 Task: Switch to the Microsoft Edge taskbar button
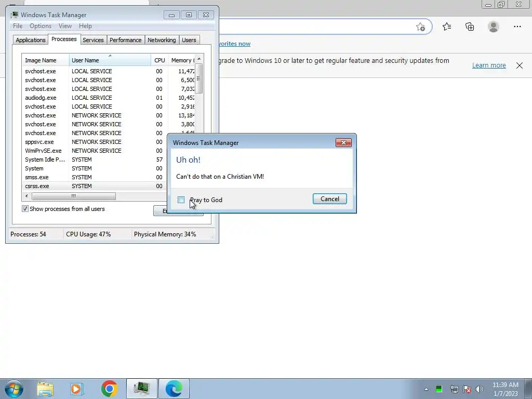pos(174,389)
